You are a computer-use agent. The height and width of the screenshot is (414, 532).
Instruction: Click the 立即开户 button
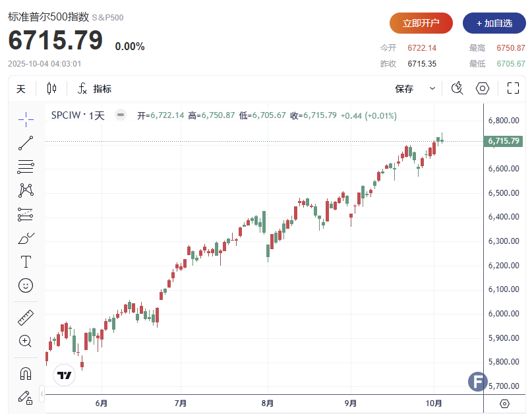(421, 23)
